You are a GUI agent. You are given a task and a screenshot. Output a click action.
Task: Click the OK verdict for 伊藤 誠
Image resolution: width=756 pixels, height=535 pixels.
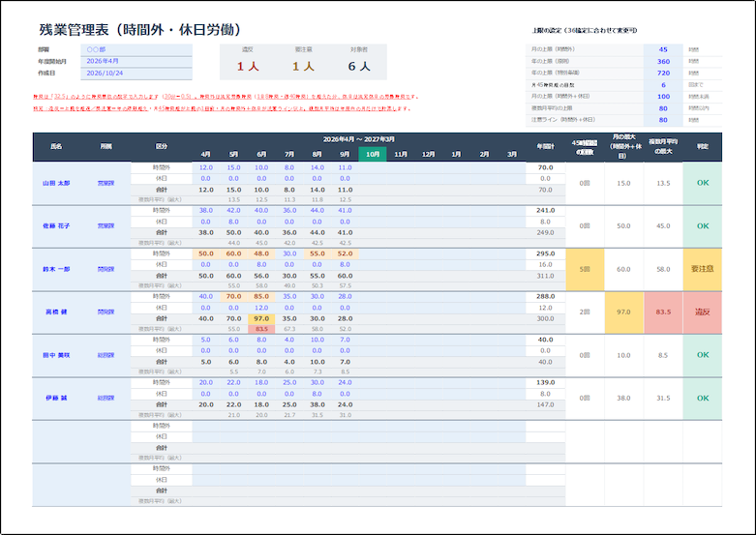[x=703, y=399]
